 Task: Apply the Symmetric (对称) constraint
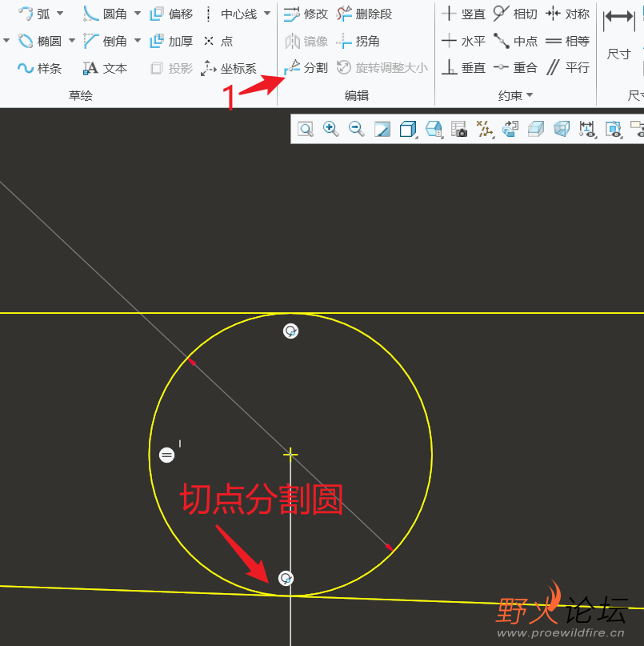click(567, 14)
